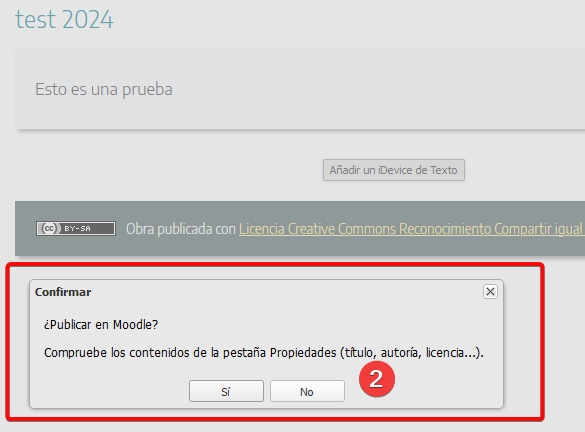Click the 'Confirmar' dialog title
The image size is (585, 432).
coord(63,292)
